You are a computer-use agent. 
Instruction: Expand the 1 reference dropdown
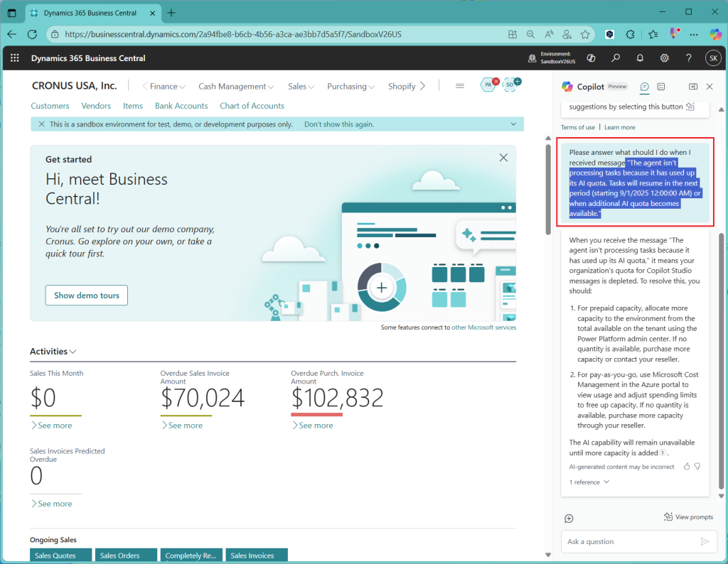pyautogui.click(x=589, y=482)
